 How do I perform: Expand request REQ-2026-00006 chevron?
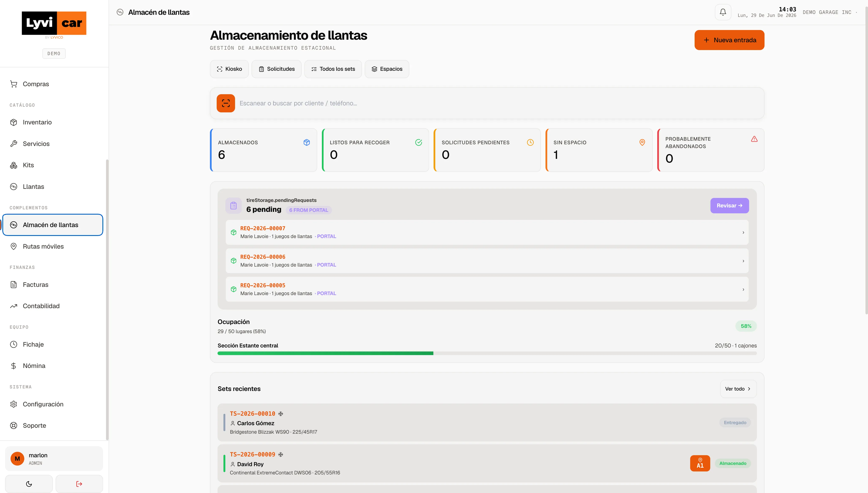[x=743, y=261]
